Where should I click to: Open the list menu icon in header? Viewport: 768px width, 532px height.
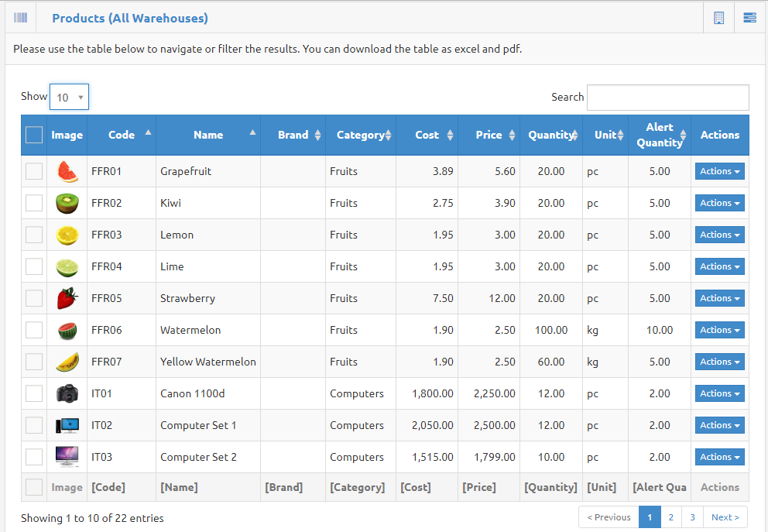tap(749, 18)
